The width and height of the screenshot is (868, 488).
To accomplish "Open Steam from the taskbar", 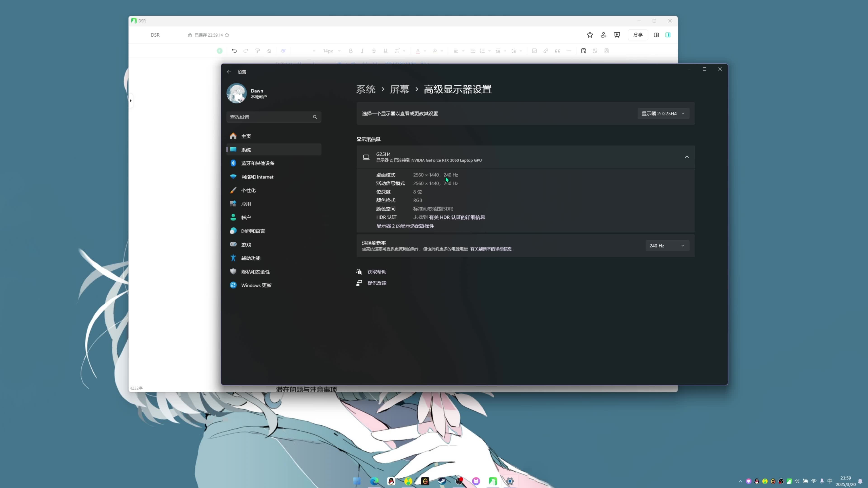I will pyautogui.click(x=442, y=481).
